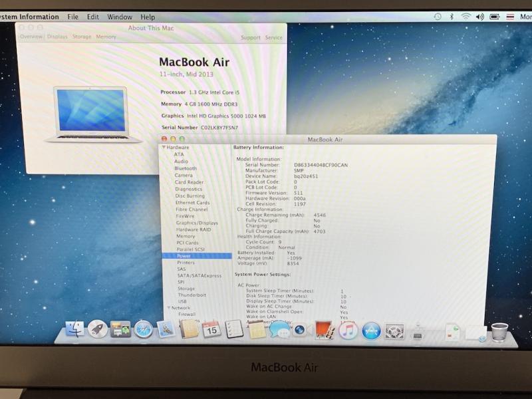Viewport: 532px width, 399px height.
Task: Click battery serial number D863344048CF90CAN
Action: pyautogui.click(x=321, y=165)
